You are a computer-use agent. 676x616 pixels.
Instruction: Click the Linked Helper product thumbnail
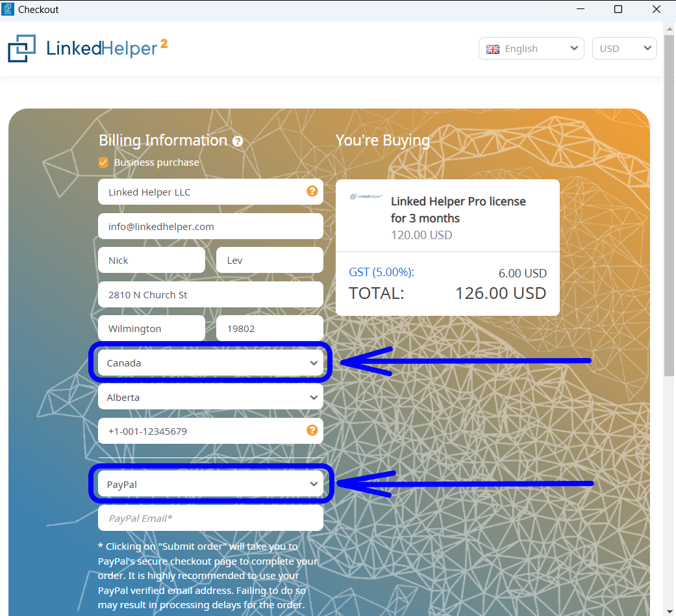coord(366,196)
